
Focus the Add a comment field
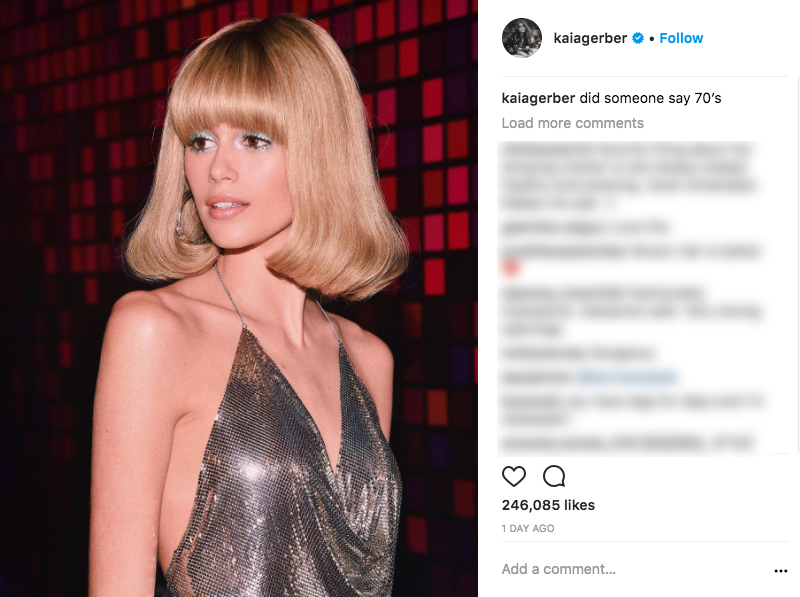pyautogui.click(x=633, y=569)
